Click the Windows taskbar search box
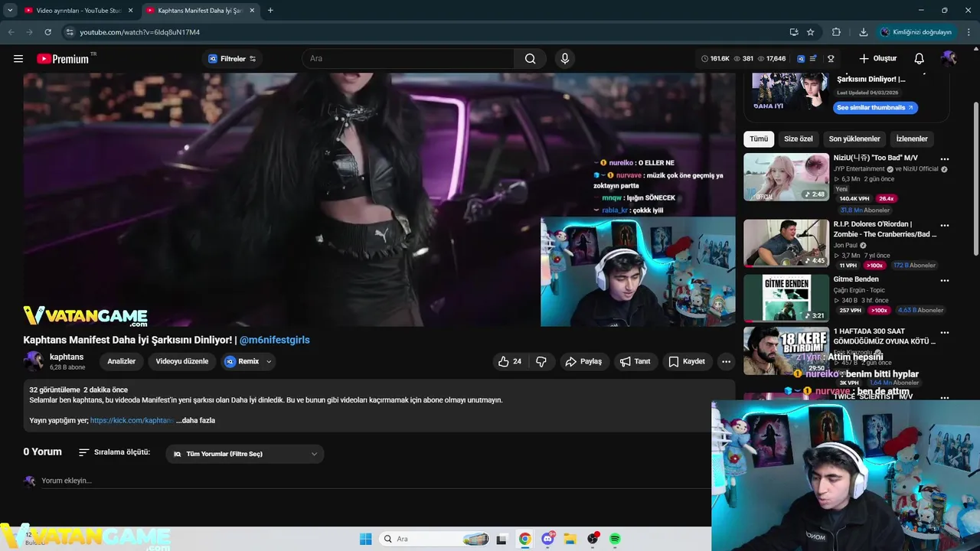 coord(435,539)
